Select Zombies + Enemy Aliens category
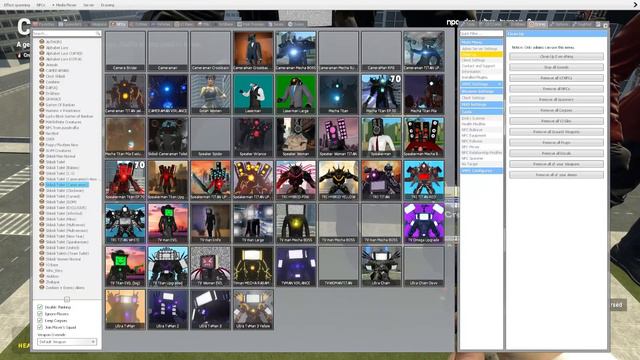This screenshot has width=640, height=360. 65,287
